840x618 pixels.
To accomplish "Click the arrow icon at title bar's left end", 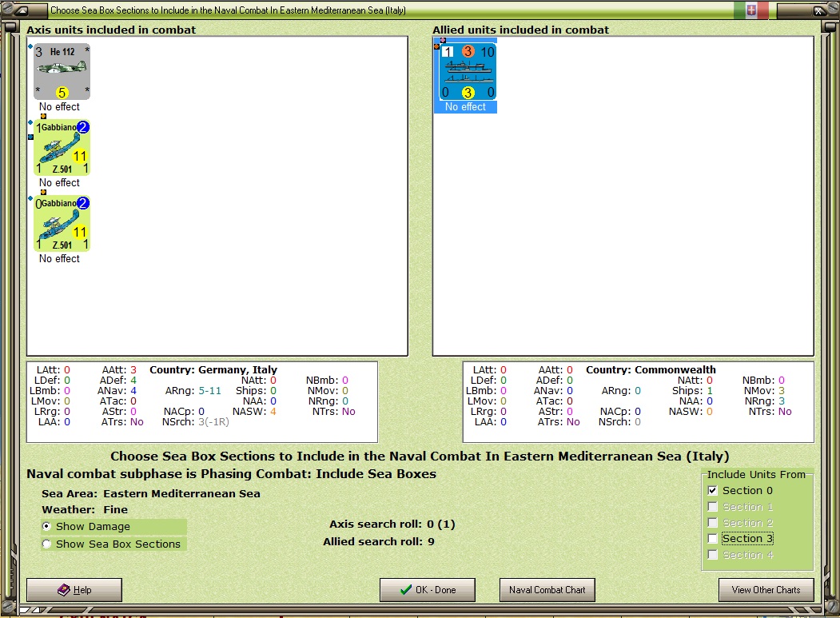I will (x=22, y=10).
